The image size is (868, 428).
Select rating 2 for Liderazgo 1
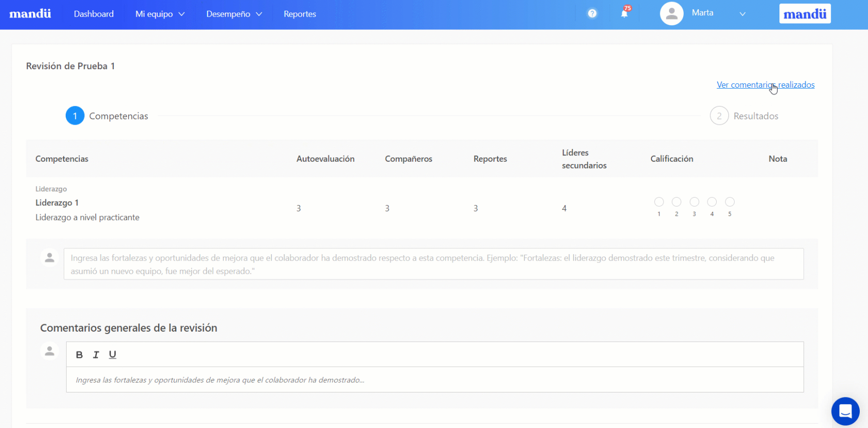676,202
